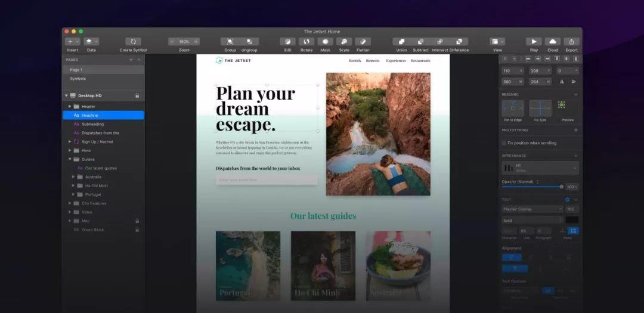The width and height of the screenshot is (644, 313).
Task: Click the Rentals nav link
Action: tap(355, 61)
